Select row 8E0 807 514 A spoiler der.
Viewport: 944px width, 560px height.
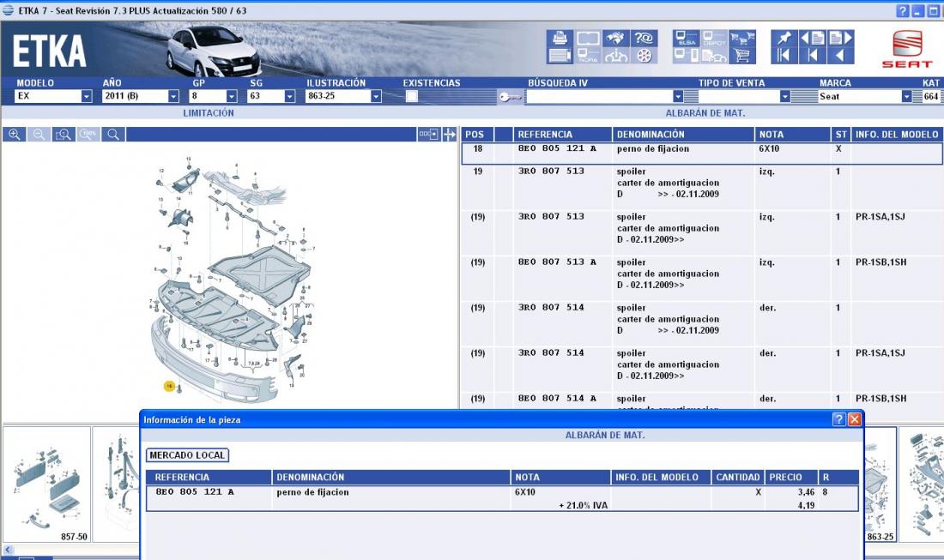click(x=702, y=401)
